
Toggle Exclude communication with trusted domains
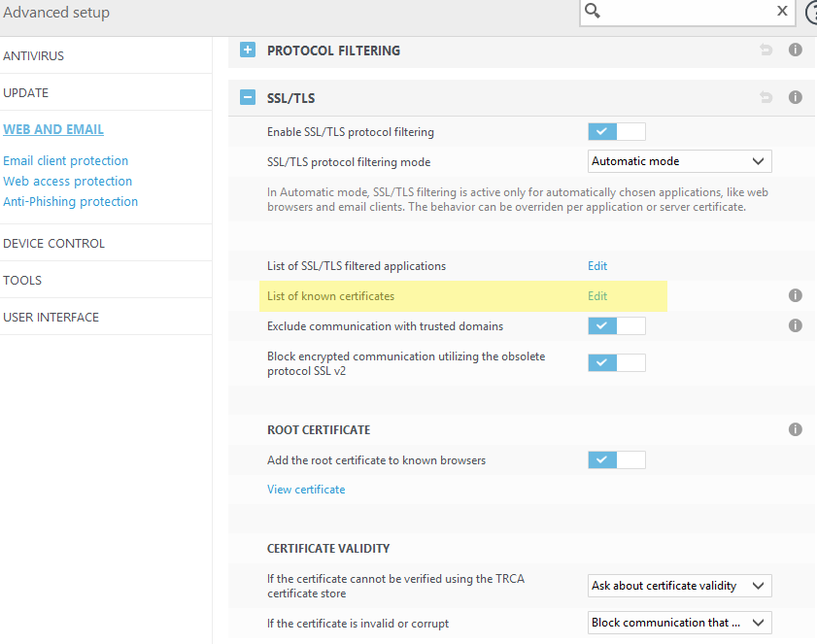(x=617, y=325)
